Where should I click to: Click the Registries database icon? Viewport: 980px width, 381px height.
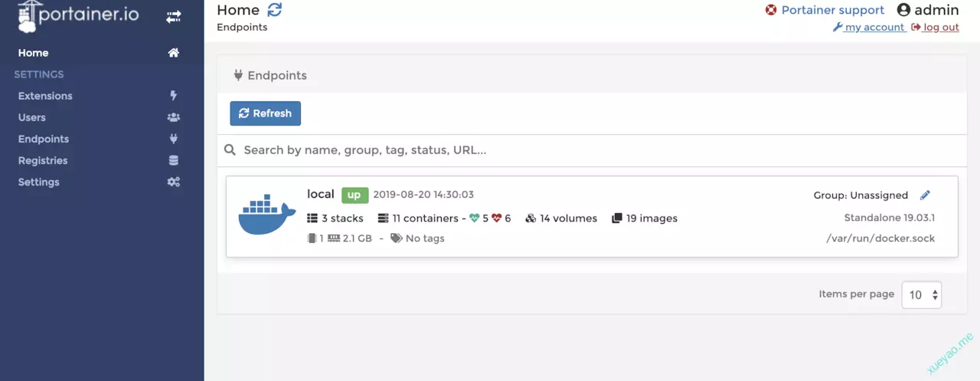[x=174, y=160]
